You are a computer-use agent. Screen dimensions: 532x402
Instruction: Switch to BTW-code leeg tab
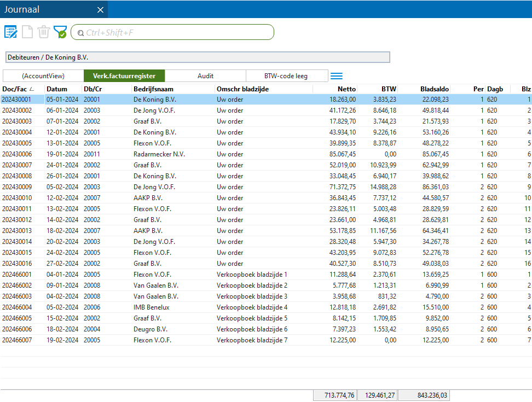tap(286, 76)
